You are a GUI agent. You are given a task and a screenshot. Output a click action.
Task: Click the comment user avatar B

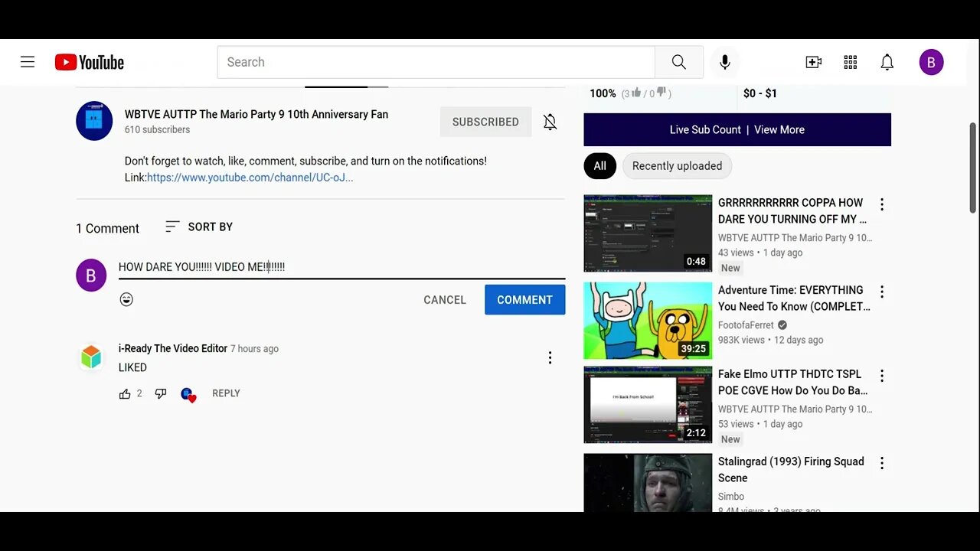tap(91, 275)
